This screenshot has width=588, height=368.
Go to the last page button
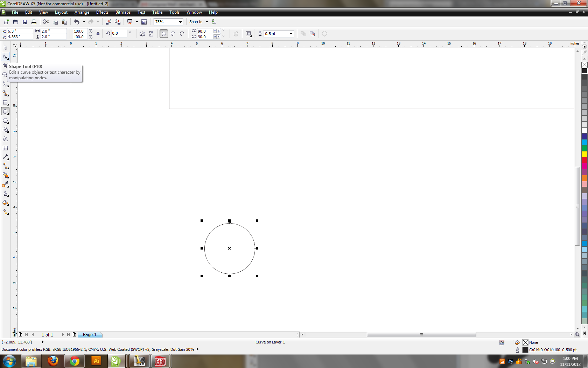68,335
